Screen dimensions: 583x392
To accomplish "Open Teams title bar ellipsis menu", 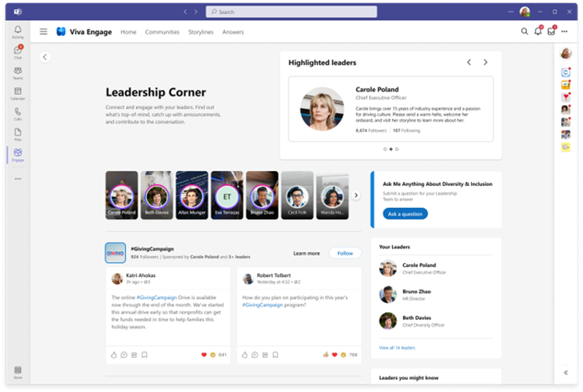I will point(511,12).
